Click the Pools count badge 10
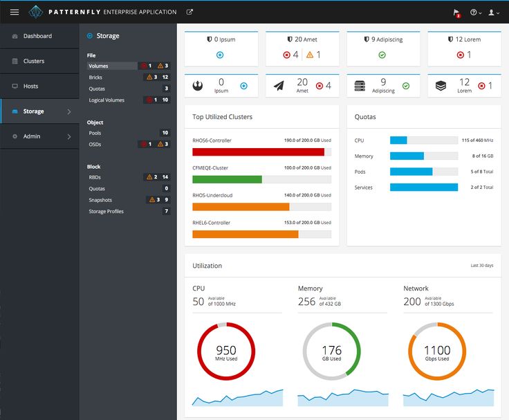Viewport: 509px width, 420px height. click(165, 133)
